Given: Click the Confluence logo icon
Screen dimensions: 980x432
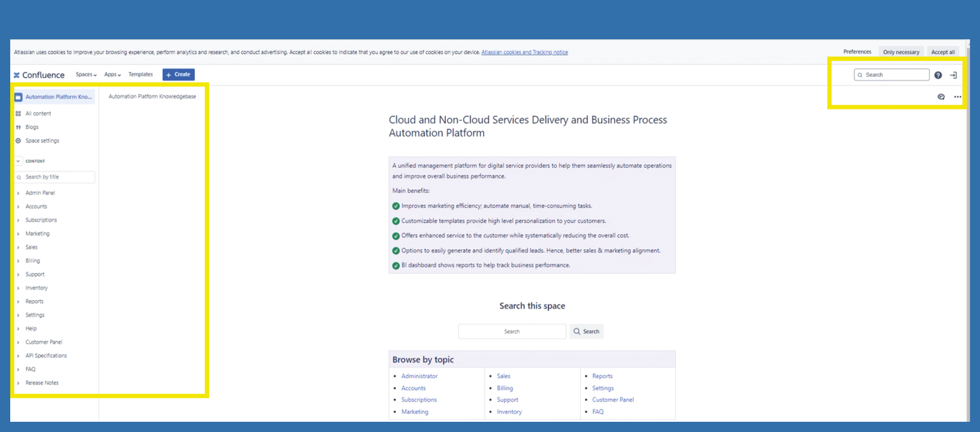Looking at the screenshot, I should click(x=17, y=75).
